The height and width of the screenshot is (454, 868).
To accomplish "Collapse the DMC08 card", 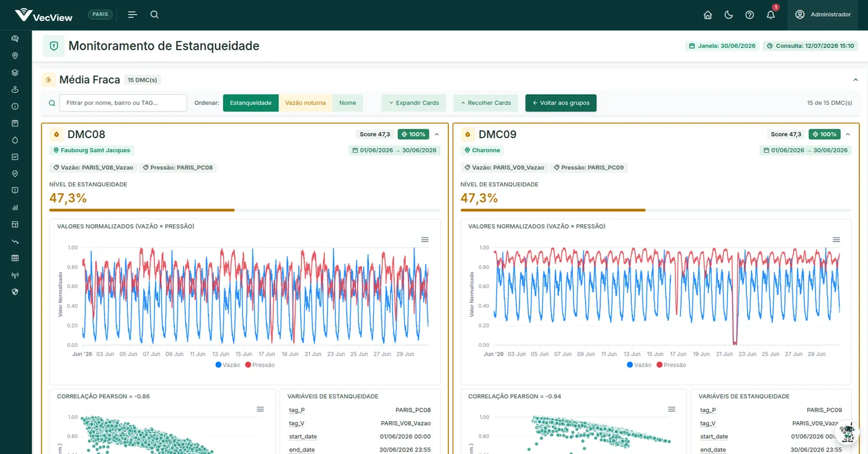I will (436, 134).
